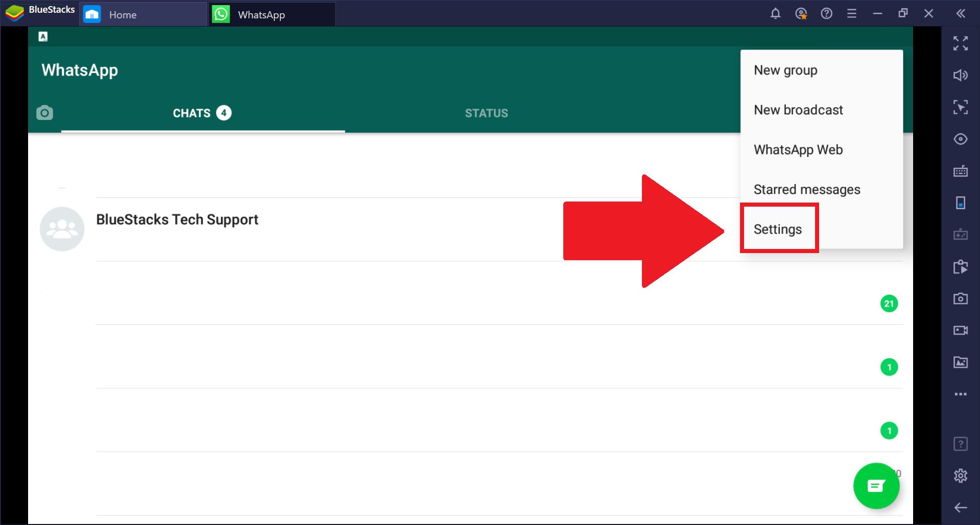Switch to the CHATS tab
Image resolution: width=980 pixels, height=525 pixels.
(203, 113)
